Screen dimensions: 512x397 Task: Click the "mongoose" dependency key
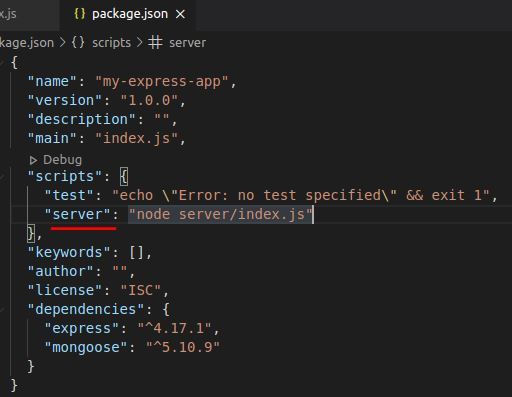86,347
